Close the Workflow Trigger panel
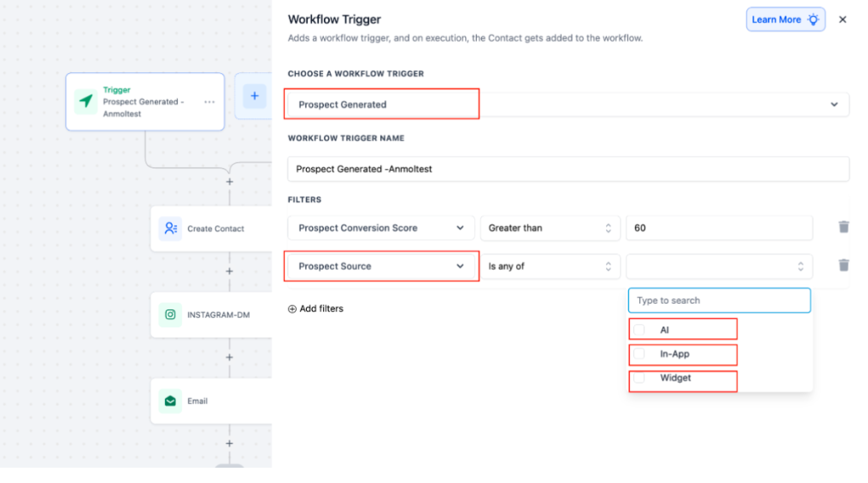This screenshot has height=483, width=868. 842,20
